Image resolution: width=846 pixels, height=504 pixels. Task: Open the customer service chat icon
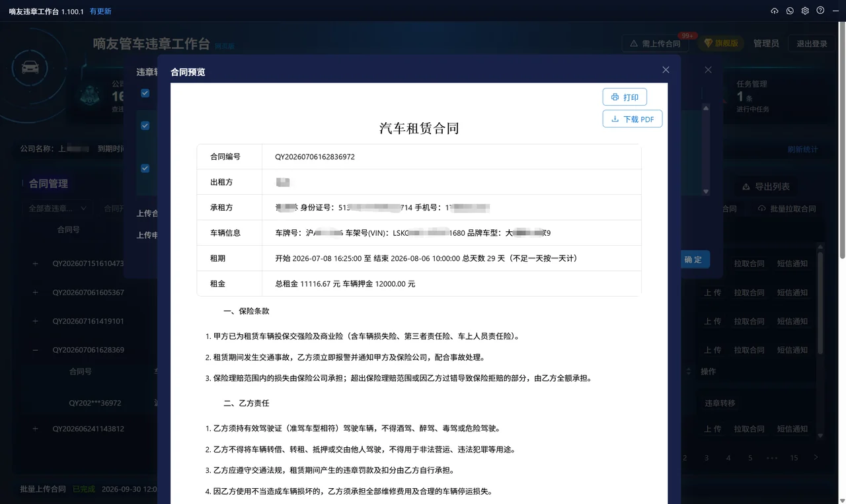[x=790, y=11]
